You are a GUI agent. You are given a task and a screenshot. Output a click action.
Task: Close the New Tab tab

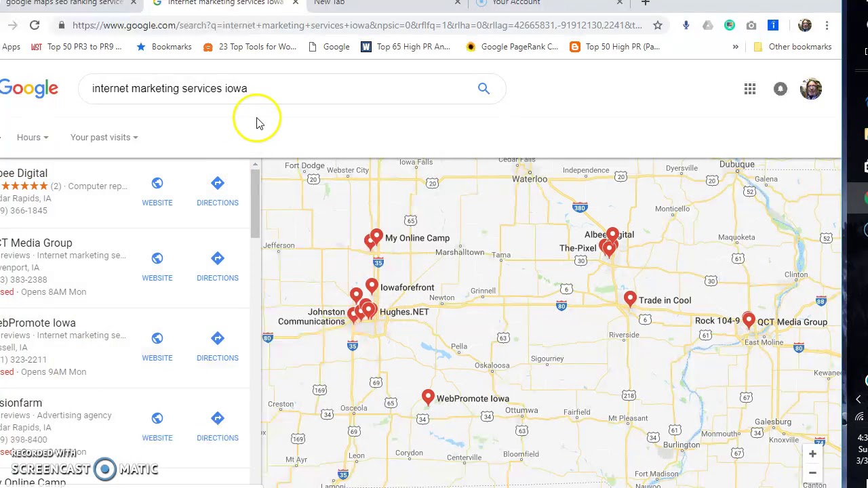coord(458,3)
